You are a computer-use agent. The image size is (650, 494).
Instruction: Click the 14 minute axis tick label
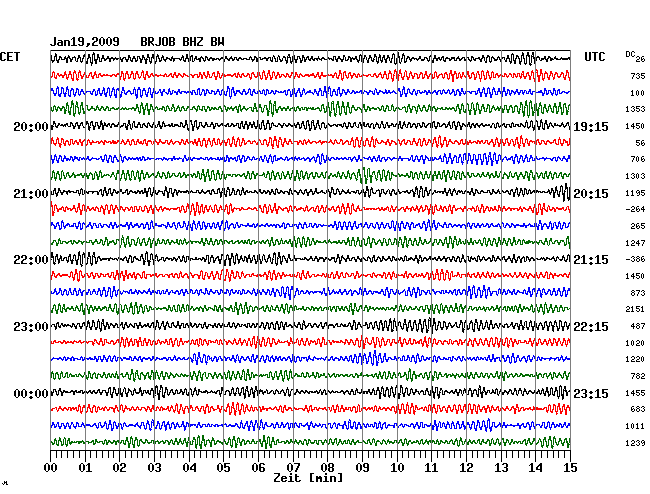tap(536, 468)
